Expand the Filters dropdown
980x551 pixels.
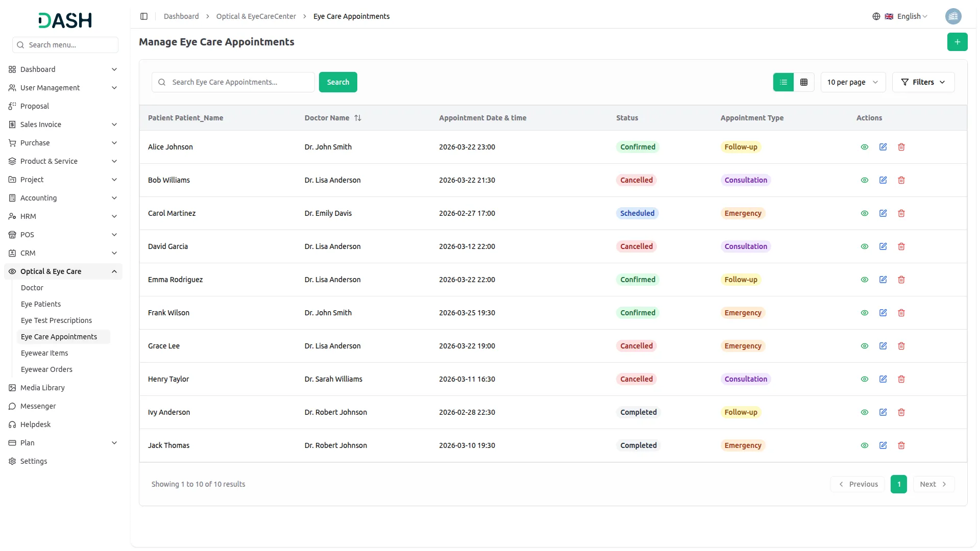[923, 82]
